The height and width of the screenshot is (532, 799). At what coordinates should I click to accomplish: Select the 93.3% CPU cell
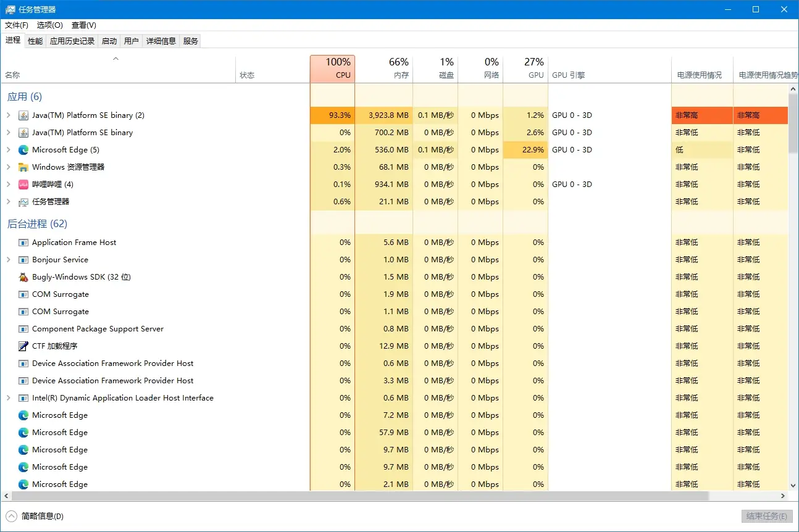pyautogui.click(x=332, y=115)
